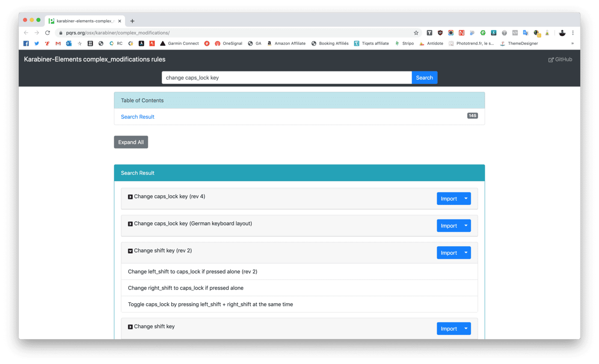Viewport: 599px width, 364px height.
Task: Open the OneSignal bookmark
Action: (228, 43)
